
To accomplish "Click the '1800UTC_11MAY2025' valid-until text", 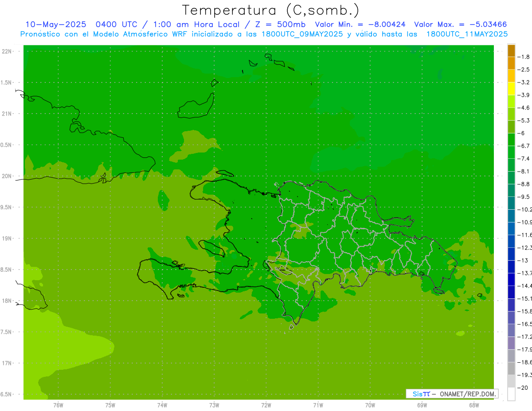I will tap(467, 34).
